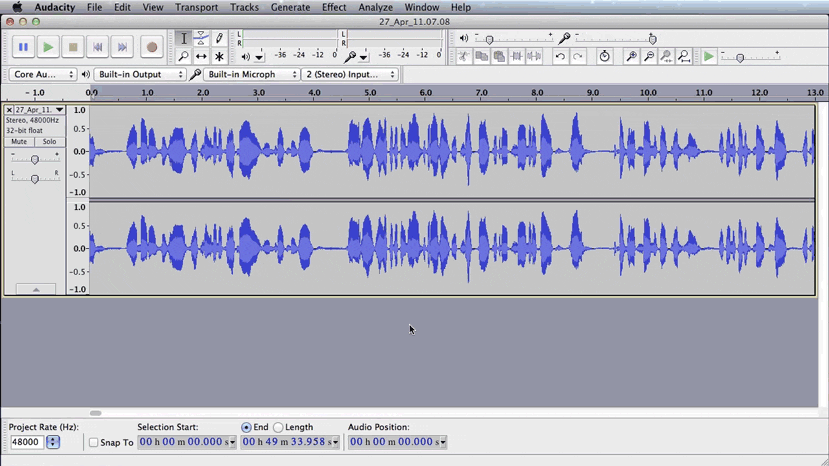Solo the 27_Apr track
Viewport: 829px width, 466px height.
tap(49, 142)
